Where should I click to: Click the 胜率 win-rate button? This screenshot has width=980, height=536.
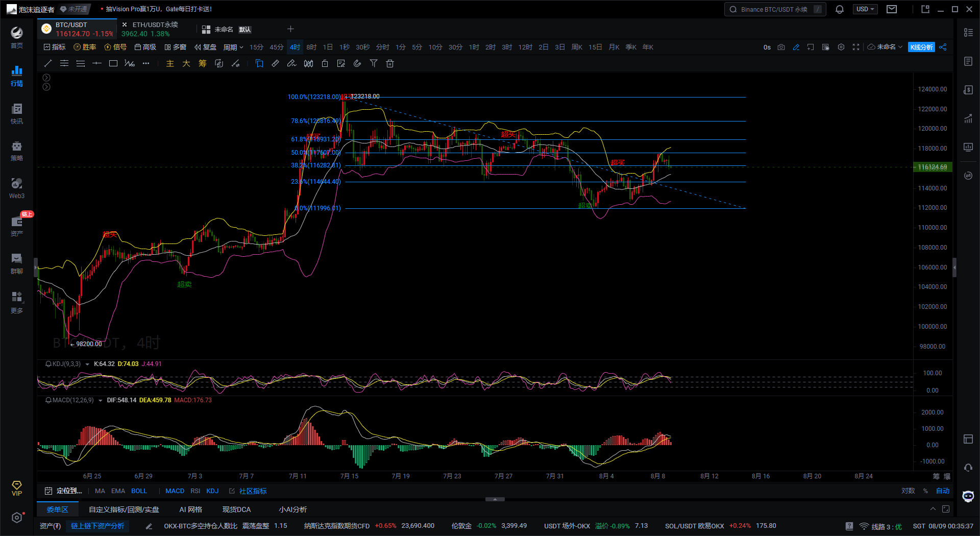coord(85,47)
